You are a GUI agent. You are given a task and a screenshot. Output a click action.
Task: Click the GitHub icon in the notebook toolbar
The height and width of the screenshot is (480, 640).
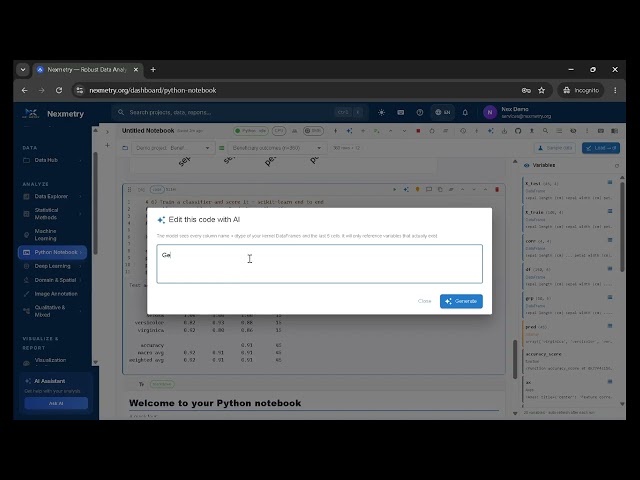click(518, 131)
